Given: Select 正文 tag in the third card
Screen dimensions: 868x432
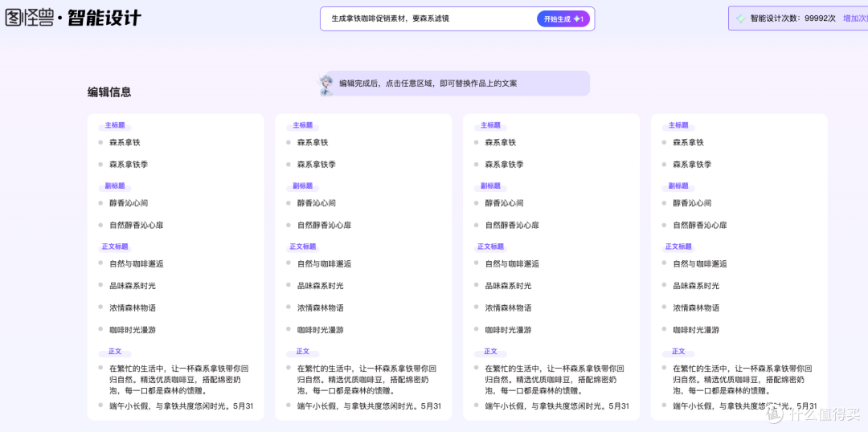Looking at the screenshot, I should [490, 352].
